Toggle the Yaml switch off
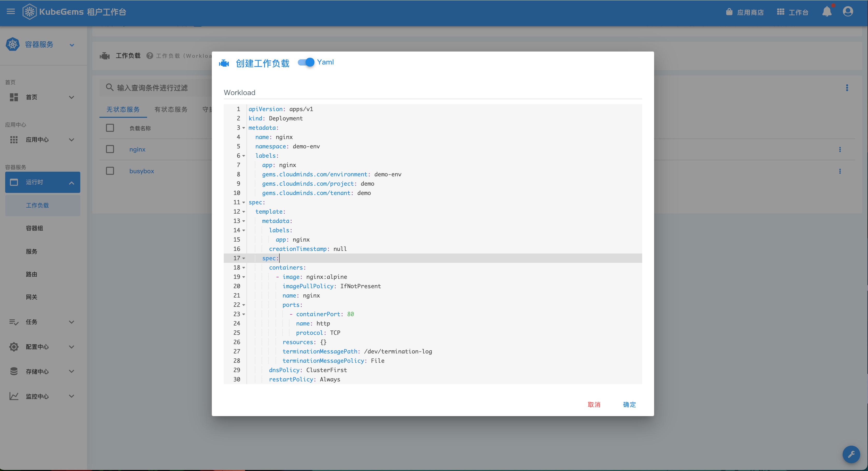The image size is (868, 471). [x=306, y=62]
